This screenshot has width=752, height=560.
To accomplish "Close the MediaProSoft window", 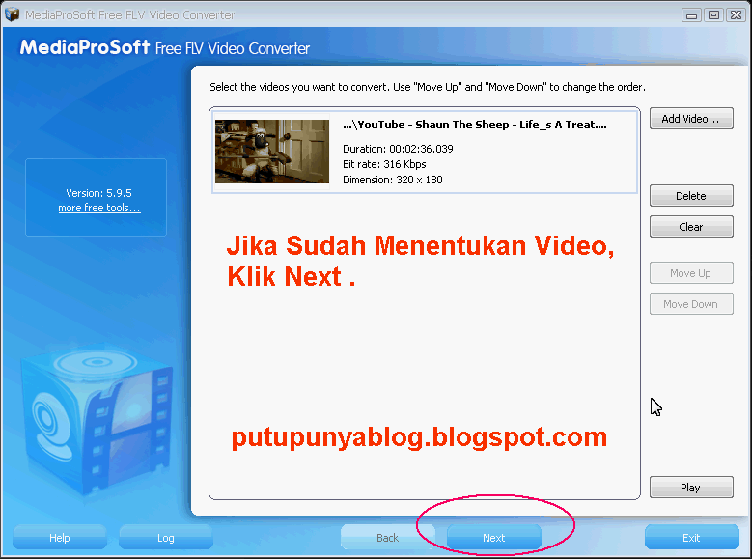I will coord(737,15).
